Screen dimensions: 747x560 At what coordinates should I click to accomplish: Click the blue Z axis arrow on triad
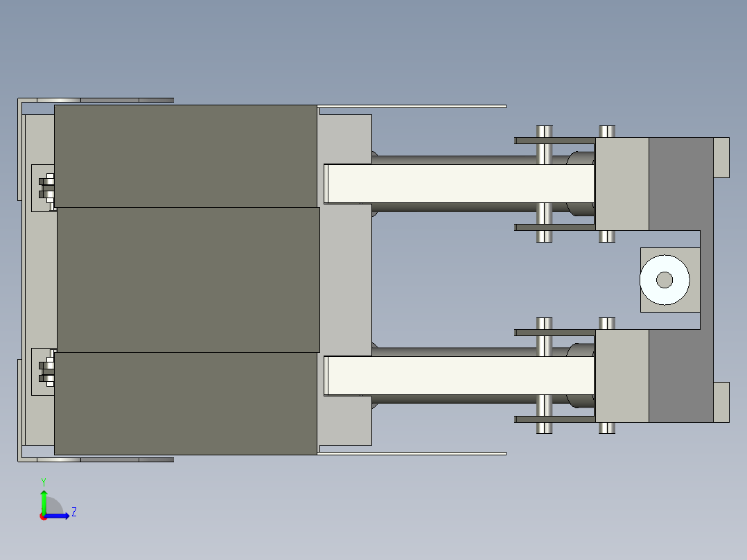pyautogui.click(x=61, y=516)
